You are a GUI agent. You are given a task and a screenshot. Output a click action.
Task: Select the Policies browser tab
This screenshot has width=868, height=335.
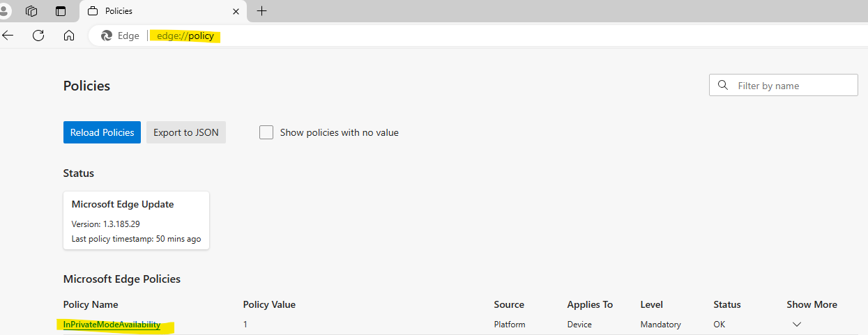(x=163, y=11)
